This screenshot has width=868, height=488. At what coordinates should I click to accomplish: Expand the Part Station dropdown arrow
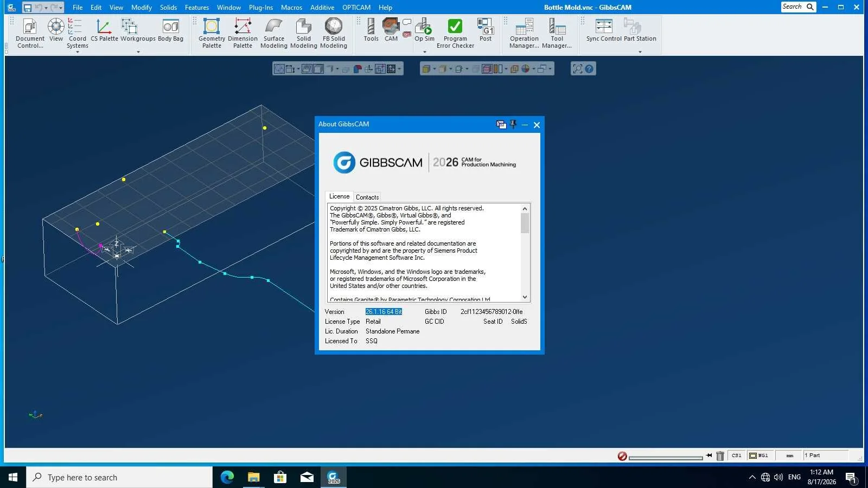coord(640,52)
